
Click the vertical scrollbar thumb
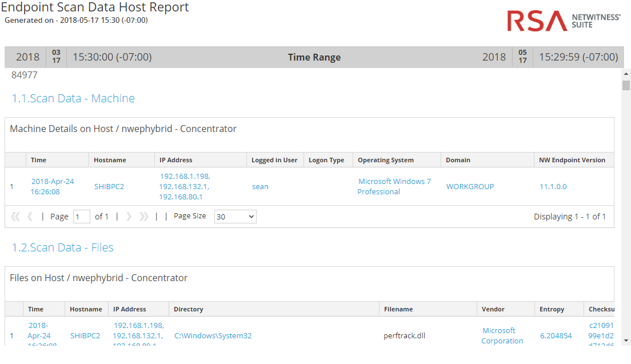click(x=626, y=86)
